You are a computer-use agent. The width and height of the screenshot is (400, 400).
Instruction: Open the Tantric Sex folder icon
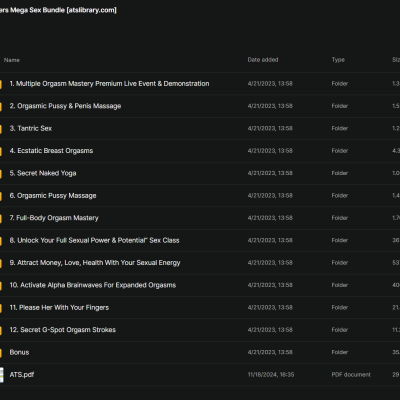1,129
